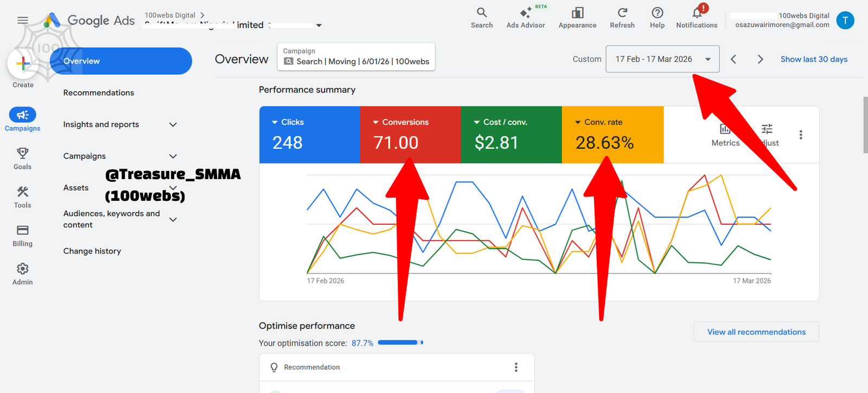Select Overview in the sidebar
This screenshot has width=868, height=393.
click(120, 61)
